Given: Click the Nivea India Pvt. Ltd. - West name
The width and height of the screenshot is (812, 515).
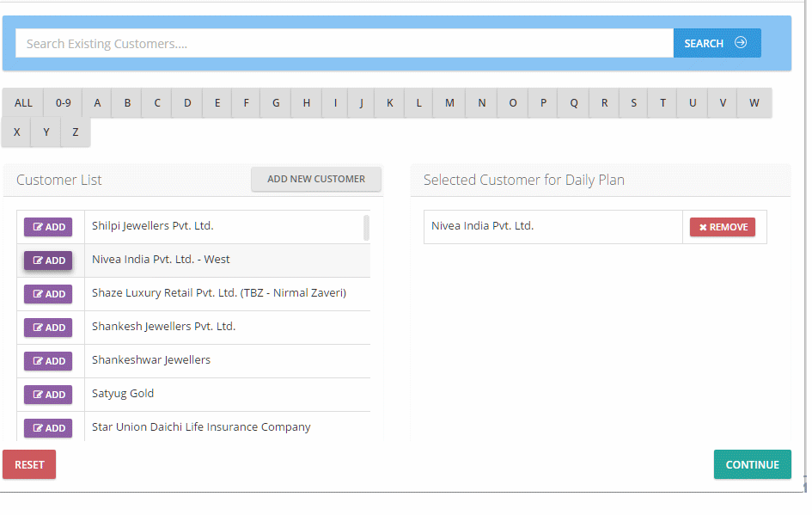Looking at the screenshot, I should 161,259.
